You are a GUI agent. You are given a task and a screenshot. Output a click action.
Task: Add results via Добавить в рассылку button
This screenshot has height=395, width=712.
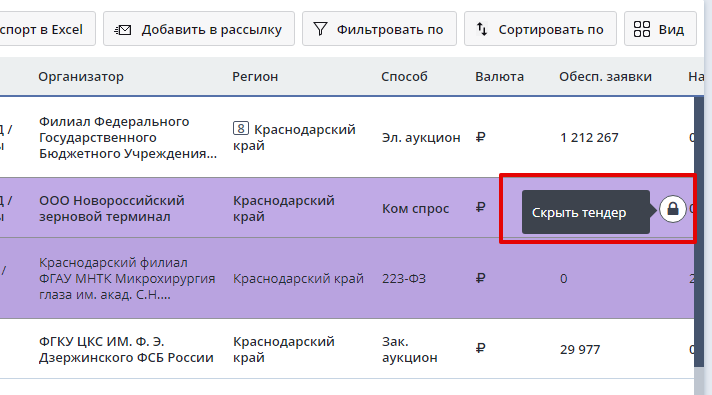[199, 29]
